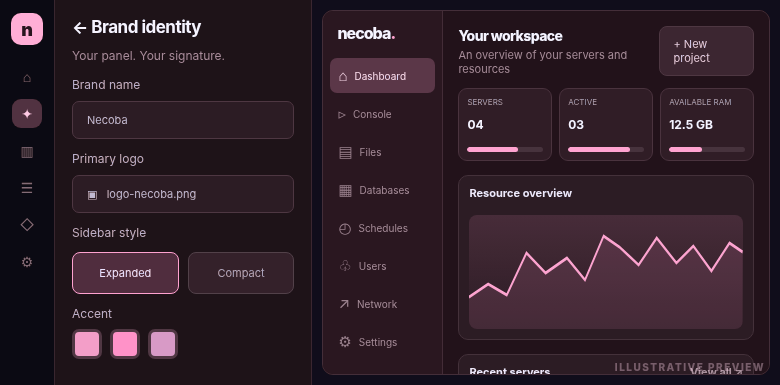780x385 pixels.
Task: Click the 'Your workspace' heading
Action: pos(510,36)
